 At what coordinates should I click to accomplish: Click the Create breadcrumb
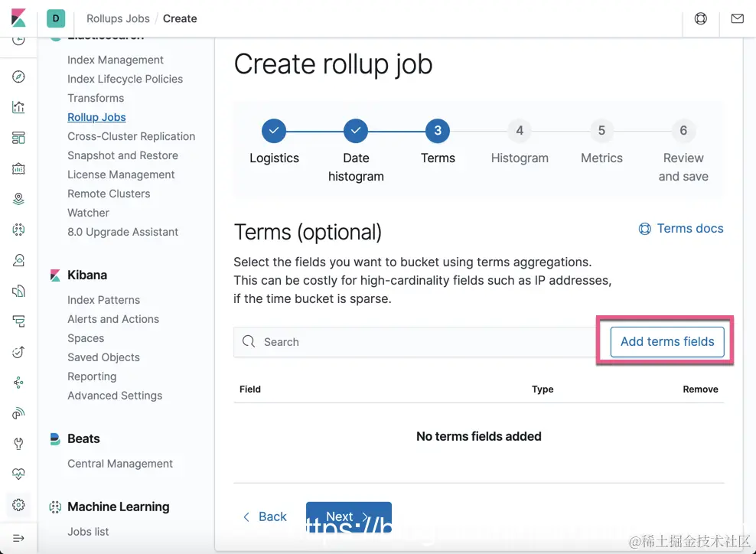pos(180,18)
